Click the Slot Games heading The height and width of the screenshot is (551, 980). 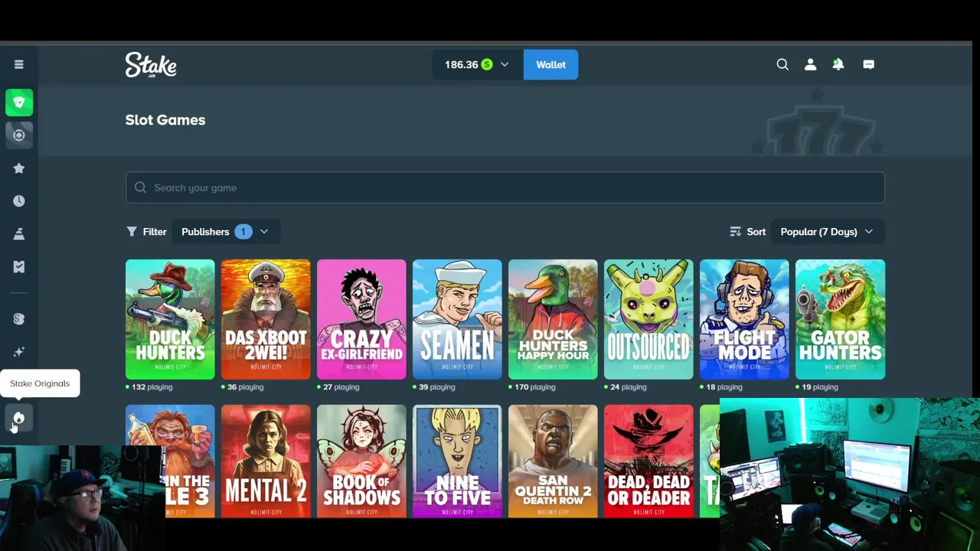click(x=165, y=120)
